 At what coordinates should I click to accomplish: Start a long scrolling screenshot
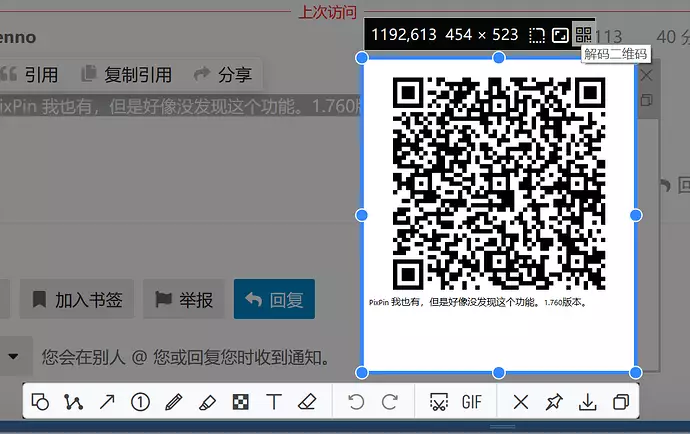click(x=439, y=401)
